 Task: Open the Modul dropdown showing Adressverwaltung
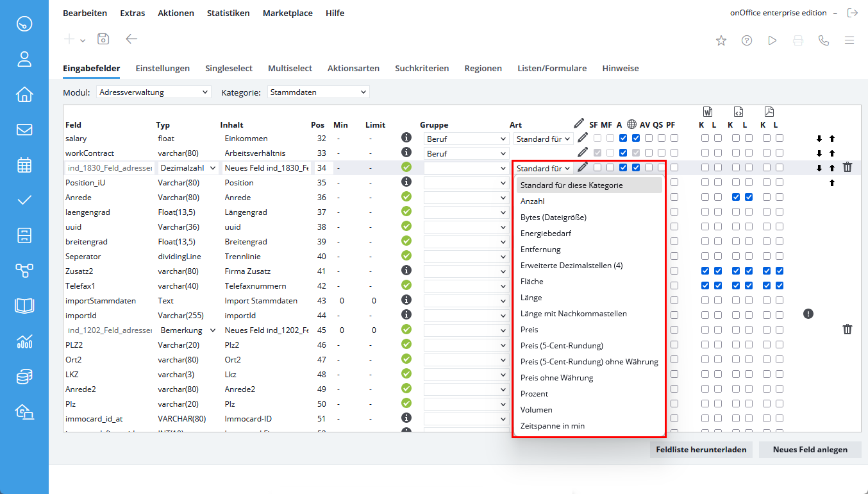point(153,92)
